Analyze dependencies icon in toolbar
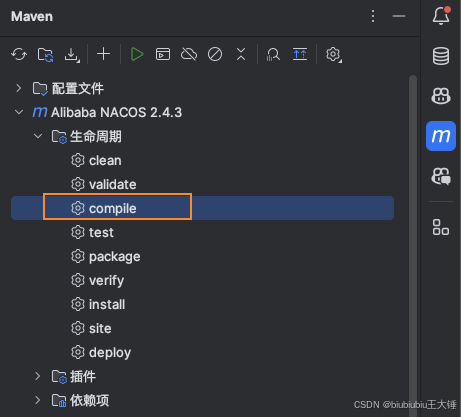Image resolution: width=461 pixels, height=417 pixels. (x=273, y=54)
